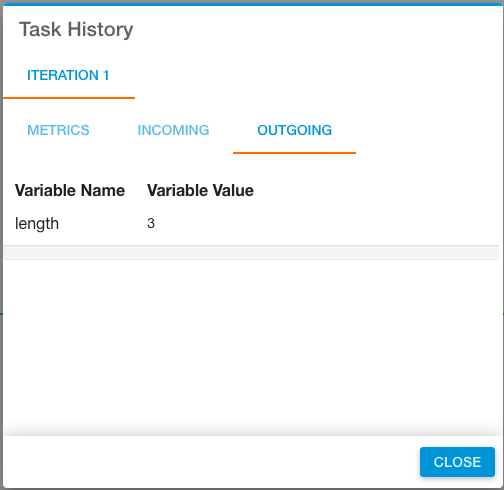Click the blue top border of the dialog
The image size is (504, 490).
click(x=252, y=4)
